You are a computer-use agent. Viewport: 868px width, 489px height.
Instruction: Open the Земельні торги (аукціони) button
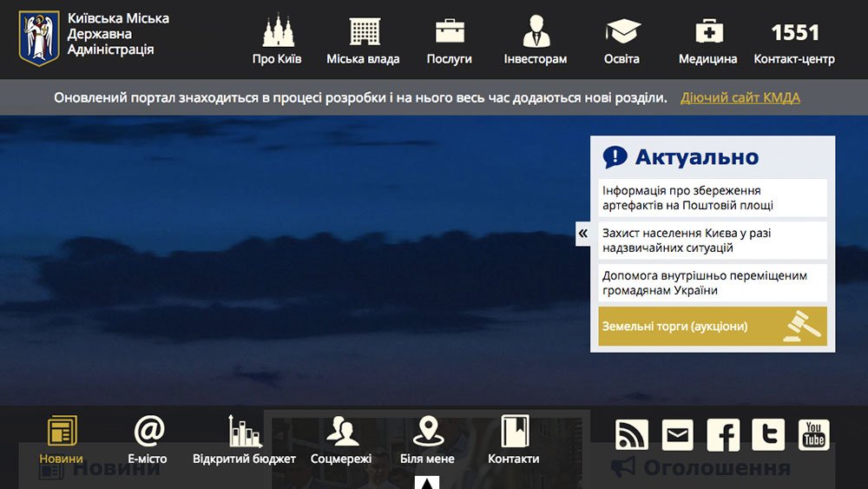coord(712,327)
